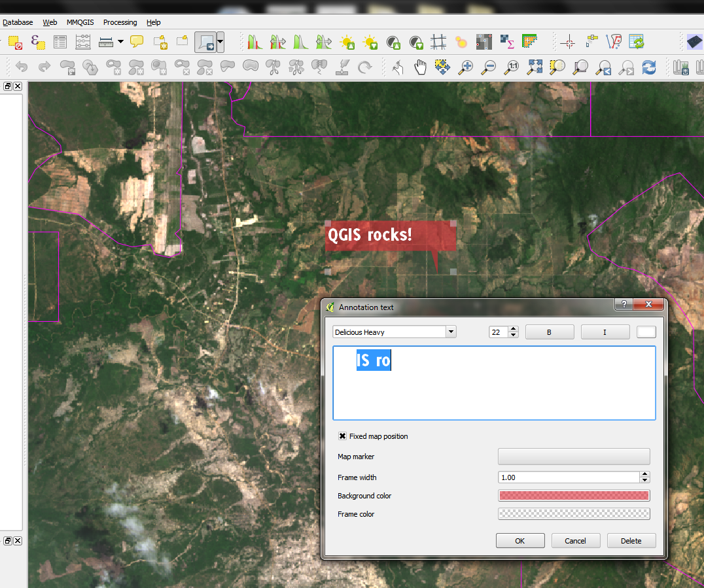Toggle bold with the B button
The height and width of the screenshot is (588, 704).
pyautogui.click(x=549, y=332)
